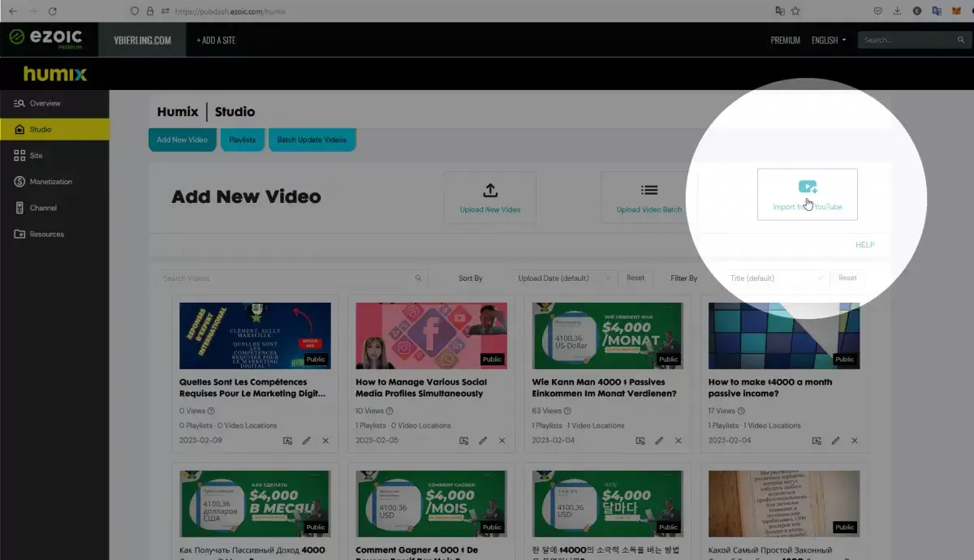Click the search magnifier in Search Videos box

(419, 278)
